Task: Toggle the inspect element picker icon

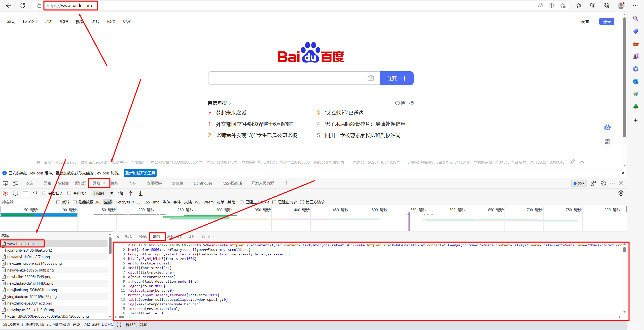Action: 5,183
